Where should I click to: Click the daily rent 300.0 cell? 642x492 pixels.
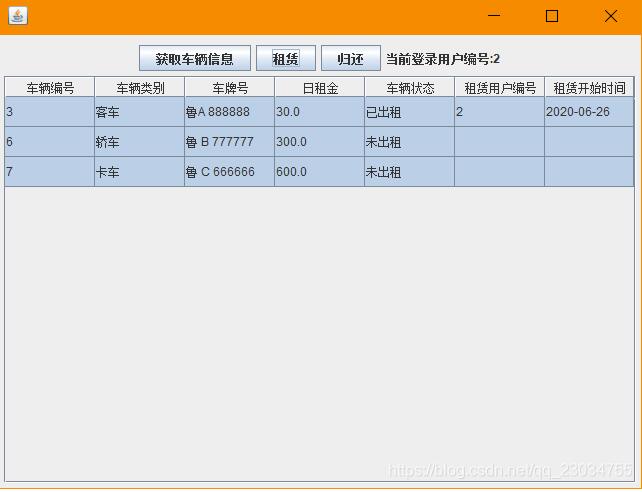click(x=320, y=142)
